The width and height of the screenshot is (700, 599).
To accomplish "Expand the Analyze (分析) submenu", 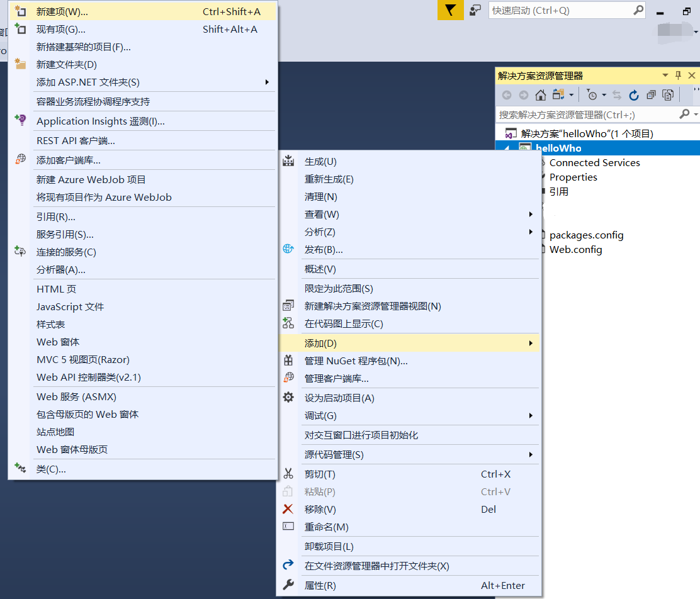I will click(x=531, y=232).
